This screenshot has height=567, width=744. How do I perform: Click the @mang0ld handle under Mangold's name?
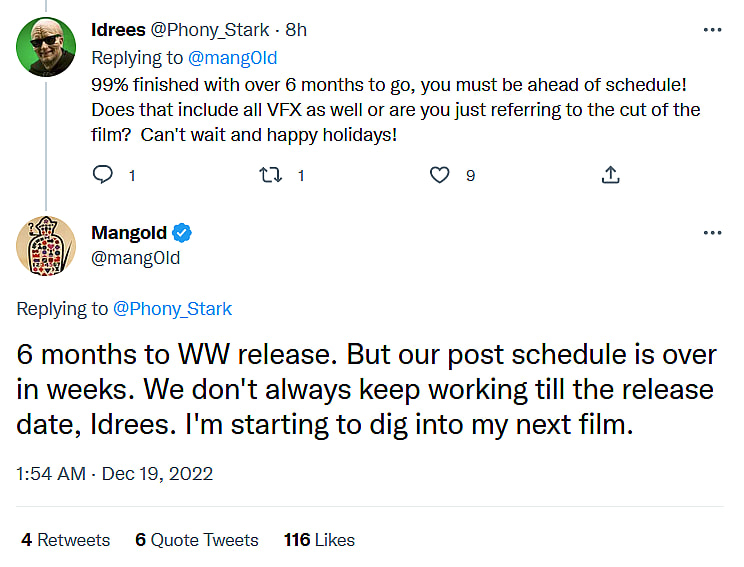point(136,258)
